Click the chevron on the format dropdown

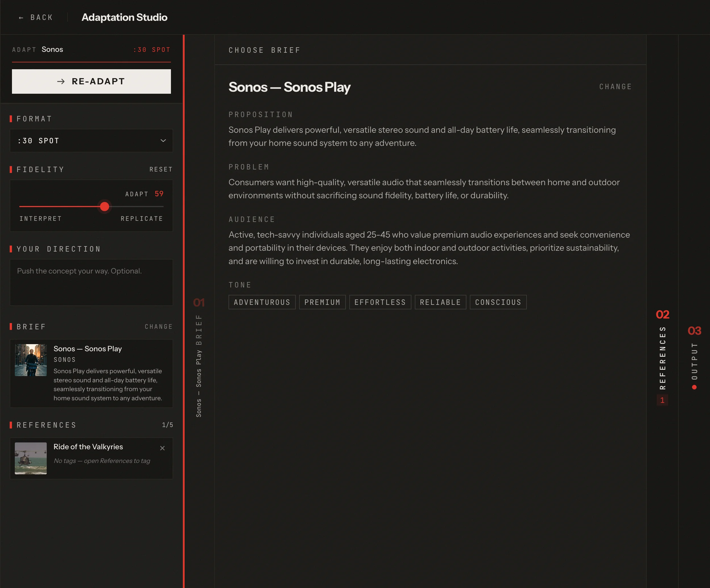(x=163, y=140)
